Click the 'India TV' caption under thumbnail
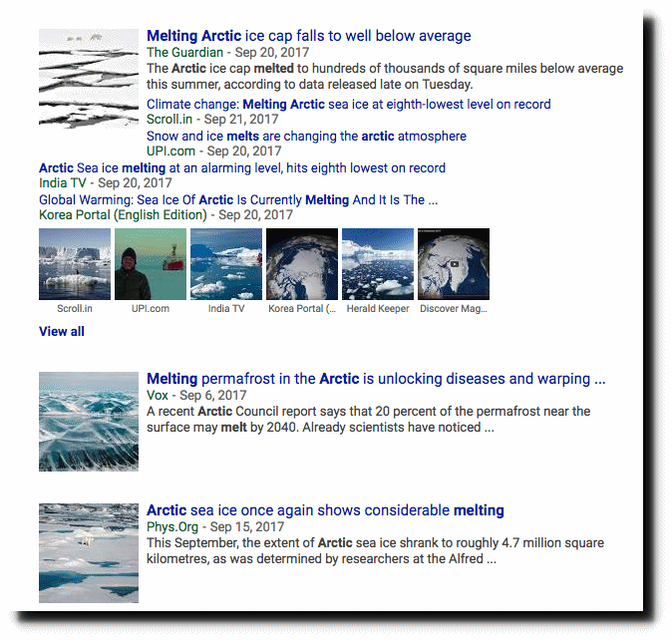The width and height of the screenshot is (672, 640). (226, 308)
